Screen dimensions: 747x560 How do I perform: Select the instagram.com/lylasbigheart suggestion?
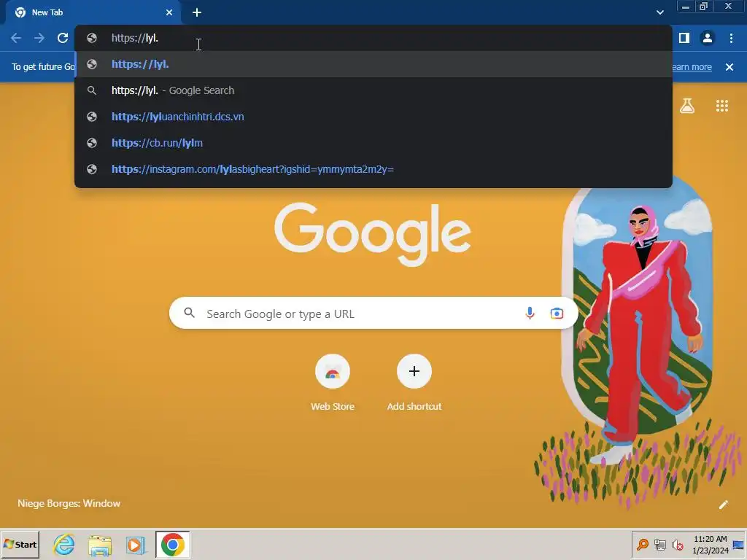point(373,169)
